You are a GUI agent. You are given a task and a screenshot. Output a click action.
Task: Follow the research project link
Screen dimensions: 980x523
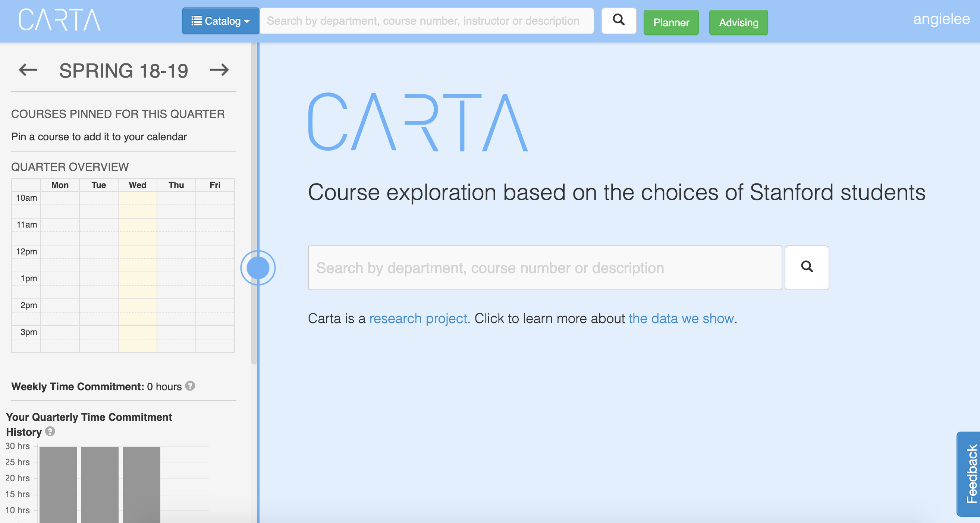click(x=418, y=318)
